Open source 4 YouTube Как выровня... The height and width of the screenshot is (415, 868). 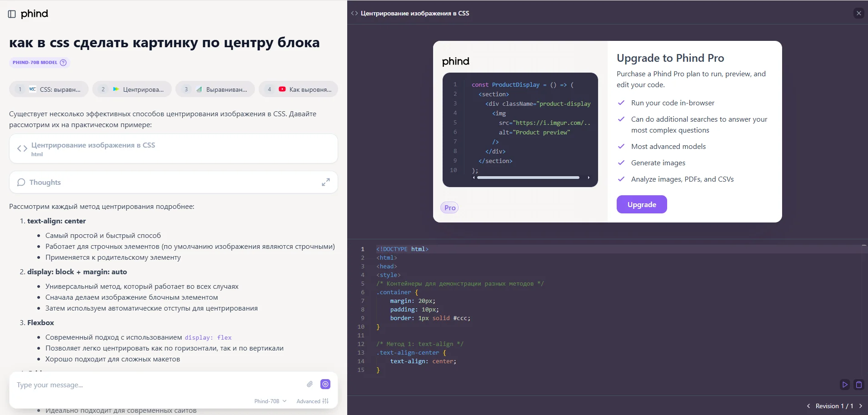[x=298, y=89]
